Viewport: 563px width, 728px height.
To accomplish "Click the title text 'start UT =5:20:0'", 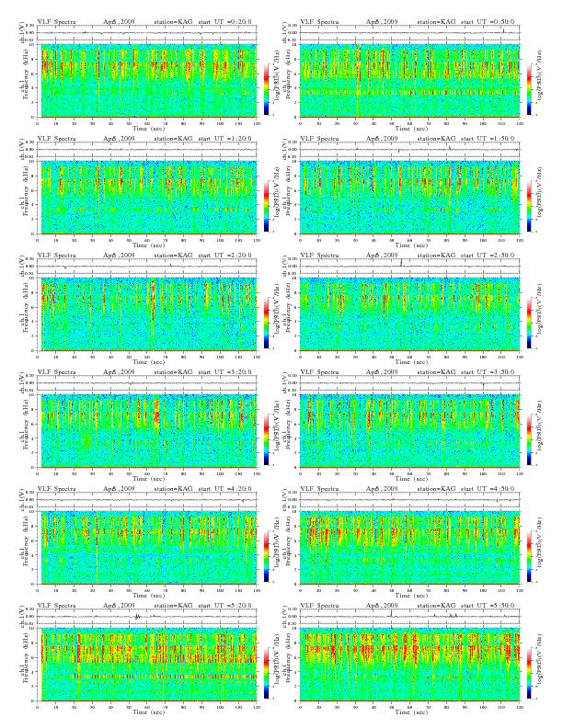I will click(x=224, y=606).
